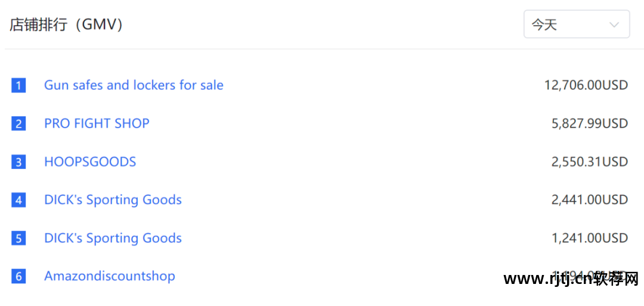This screenshot has height=306, width=644.
Task: Click the rank 1 badge icon
Action: click(18, 85)
